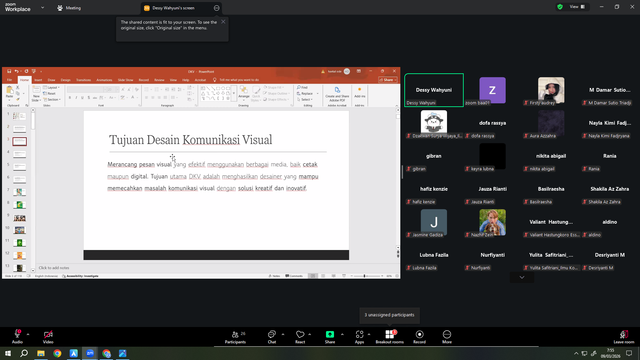Open File Explorer from taskbar

click(41, 353)
